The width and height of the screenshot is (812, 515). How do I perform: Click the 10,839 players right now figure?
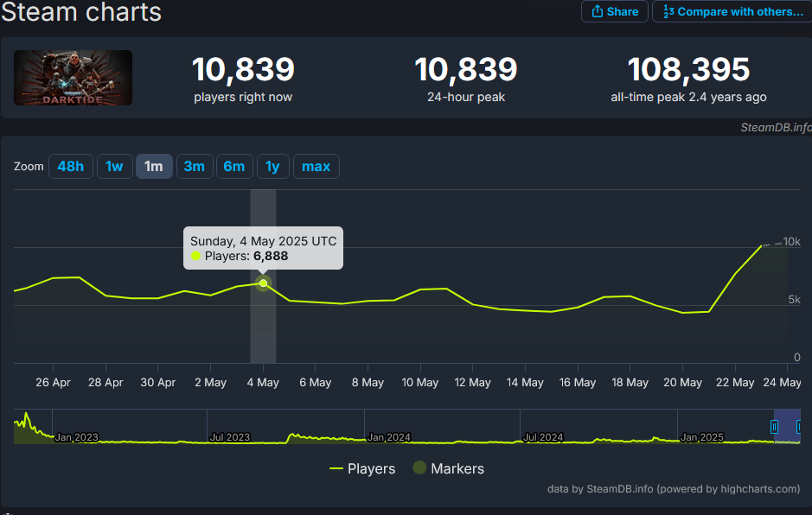pyautogui.click(x=243, y=69)
